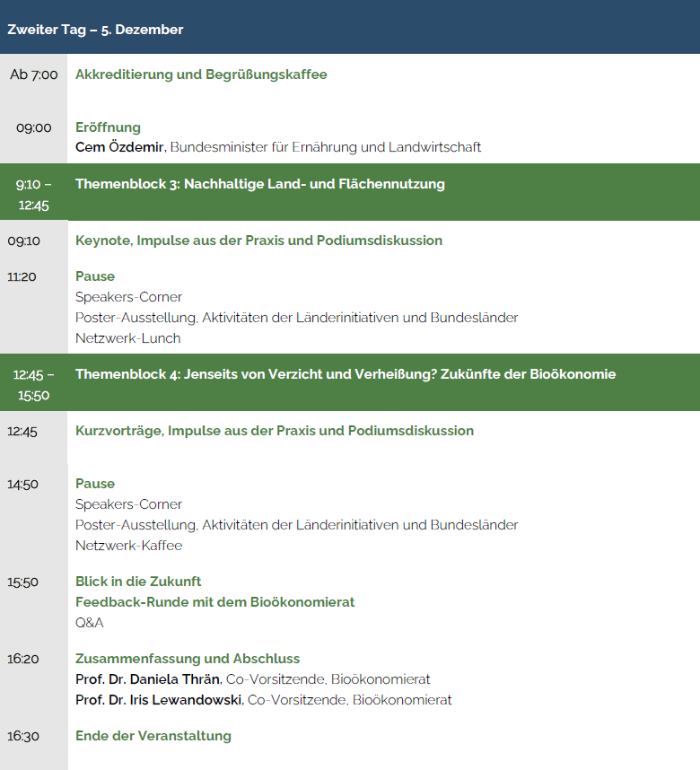Click 'Netzwerk-Lunch' text line
The image size is (700, 770).
(x=127, y=338)
